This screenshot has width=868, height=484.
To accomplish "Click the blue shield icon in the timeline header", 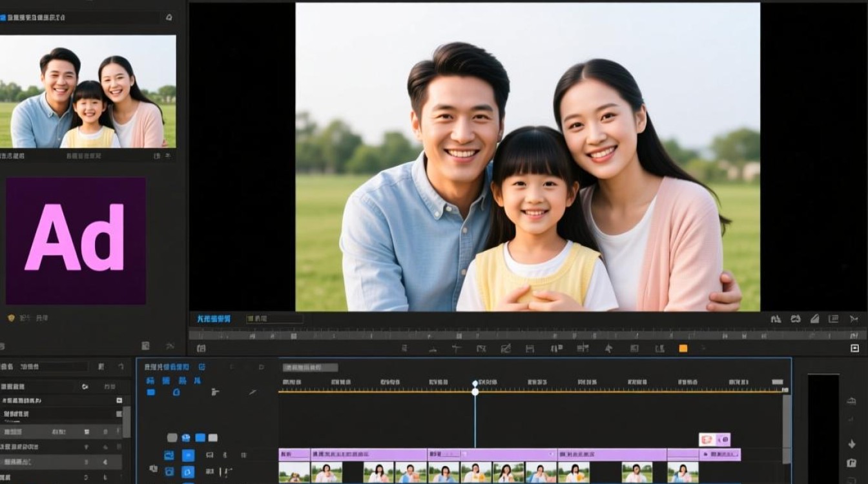I will click(176, 392).
